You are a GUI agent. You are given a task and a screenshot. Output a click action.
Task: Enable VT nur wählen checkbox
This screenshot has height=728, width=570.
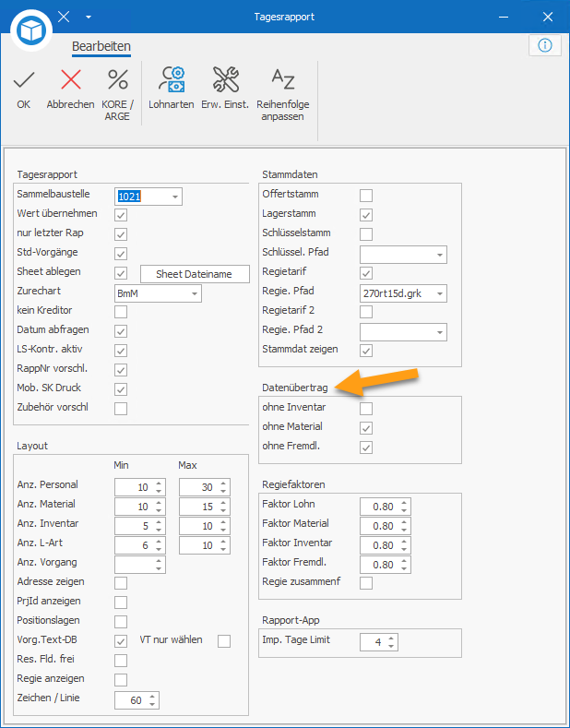coord(224,641)
